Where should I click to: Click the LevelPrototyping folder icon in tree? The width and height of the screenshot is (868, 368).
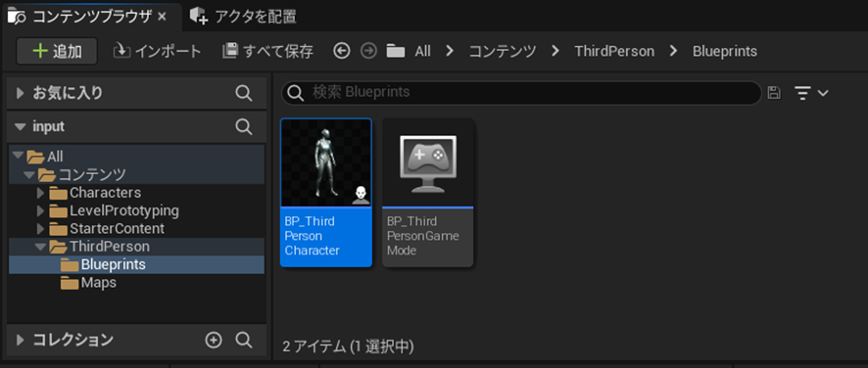(x=58, y=210)
